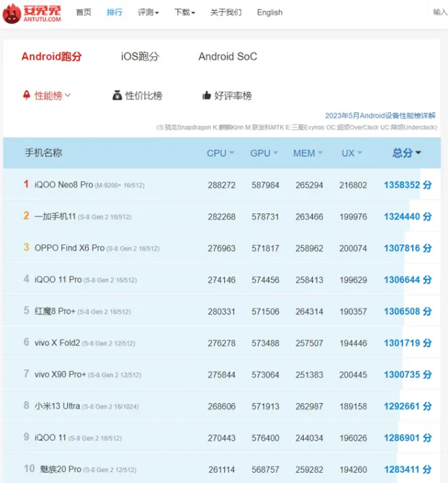
Task: Click the money bag icon for 性价比榜
Action: (x=117, y=96)
